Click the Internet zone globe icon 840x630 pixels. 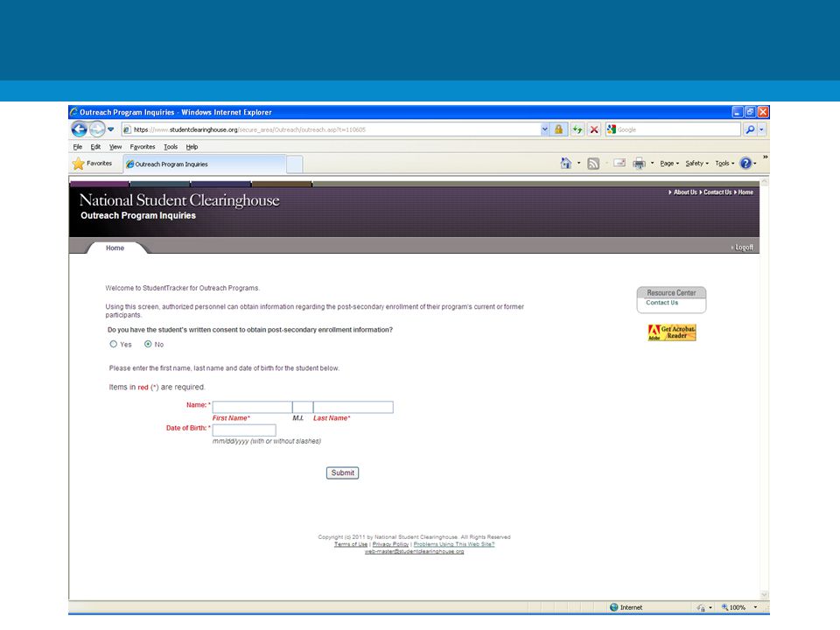tap(614, 607)
